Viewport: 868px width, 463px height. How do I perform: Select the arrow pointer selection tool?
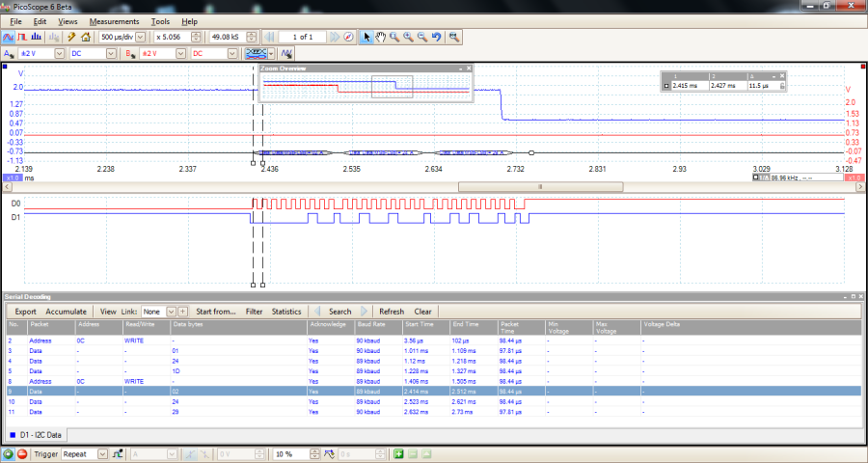[x=366, y=37]
